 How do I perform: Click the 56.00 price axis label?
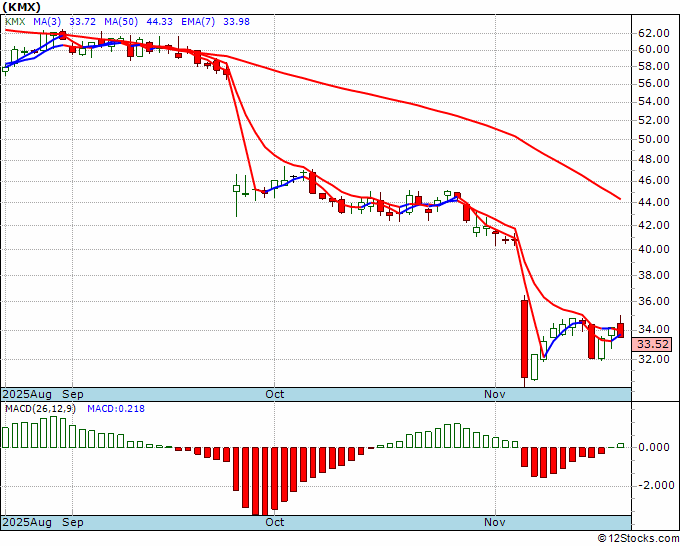(x=654, y=83)
